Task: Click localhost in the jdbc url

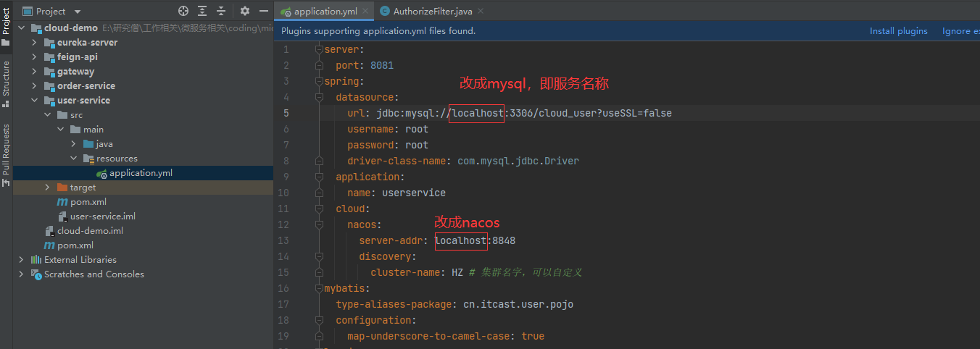Action: coord(478,113)
